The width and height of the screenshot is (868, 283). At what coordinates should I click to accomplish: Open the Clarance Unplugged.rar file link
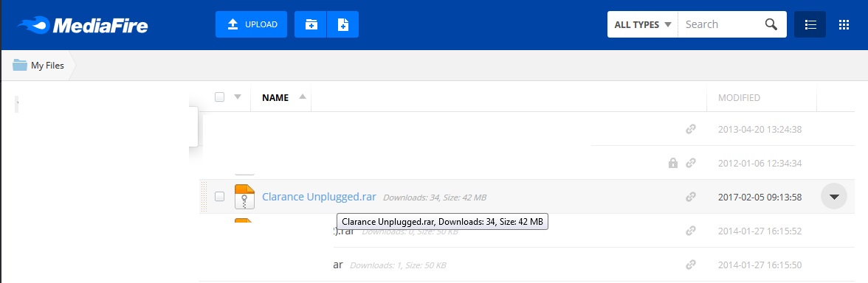click(x=319, y=197)
